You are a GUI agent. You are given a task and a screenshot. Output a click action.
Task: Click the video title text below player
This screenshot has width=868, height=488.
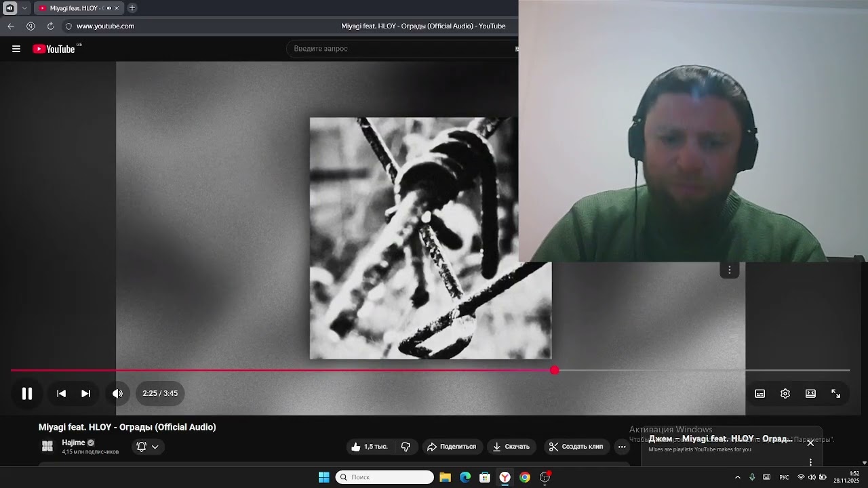click(127, 427)
